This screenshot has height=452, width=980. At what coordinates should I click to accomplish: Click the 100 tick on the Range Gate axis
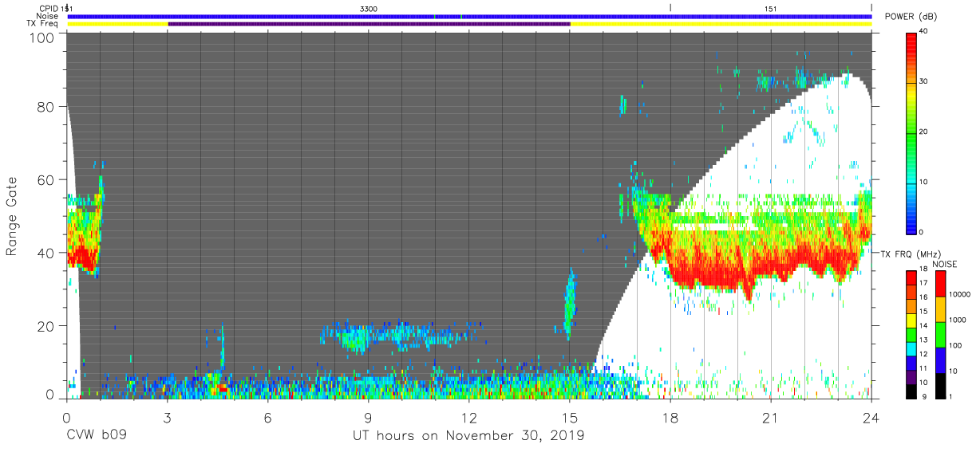point(41,37)
